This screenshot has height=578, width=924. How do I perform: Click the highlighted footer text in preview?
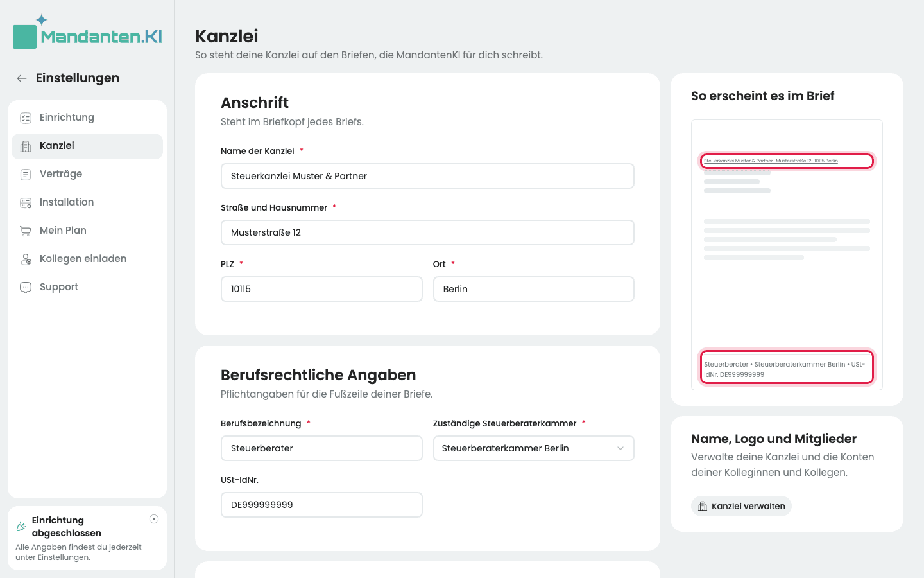pos(787,367)
